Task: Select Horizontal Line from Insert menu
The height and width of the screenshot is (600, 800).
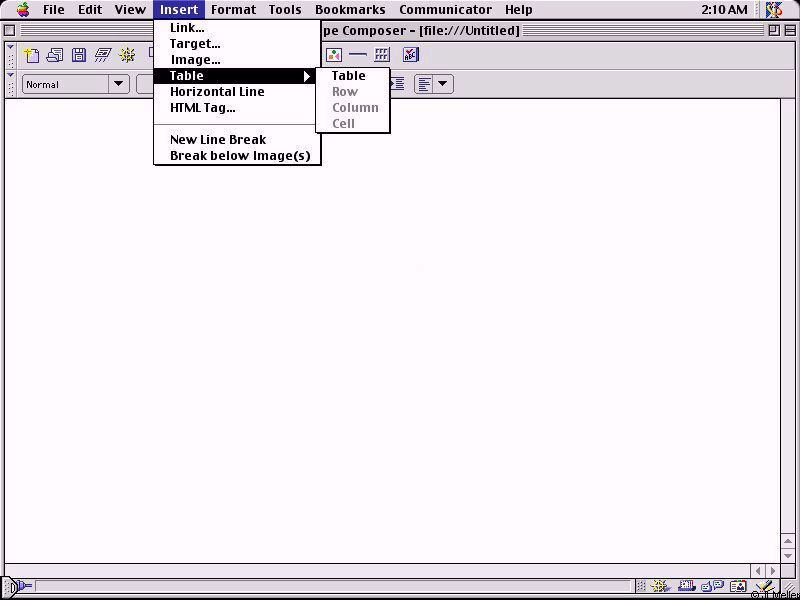Action: [x=217, y=92]
